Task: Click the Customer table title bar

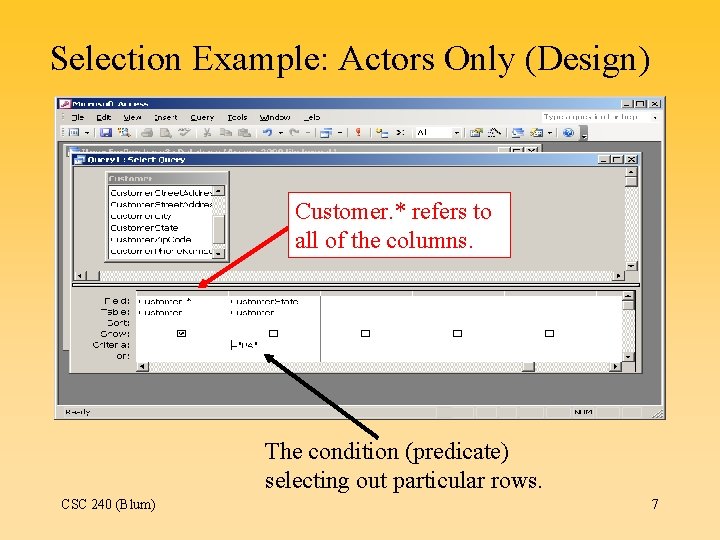Action: (167, 178)
